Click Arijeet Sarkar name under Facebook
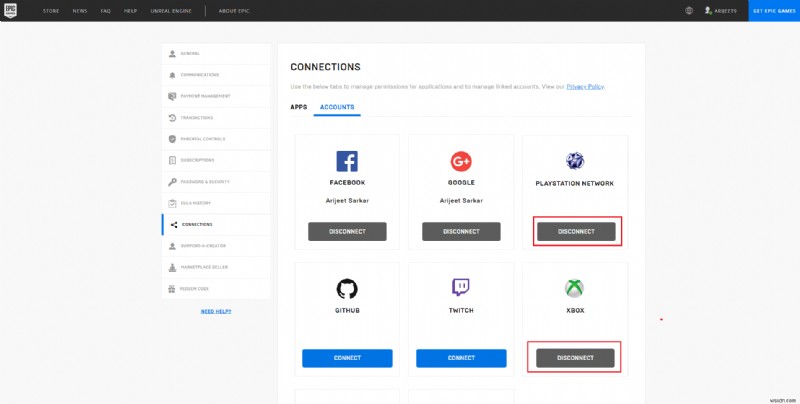The height and width of the screenshot is (404, 800). [347, 201]
